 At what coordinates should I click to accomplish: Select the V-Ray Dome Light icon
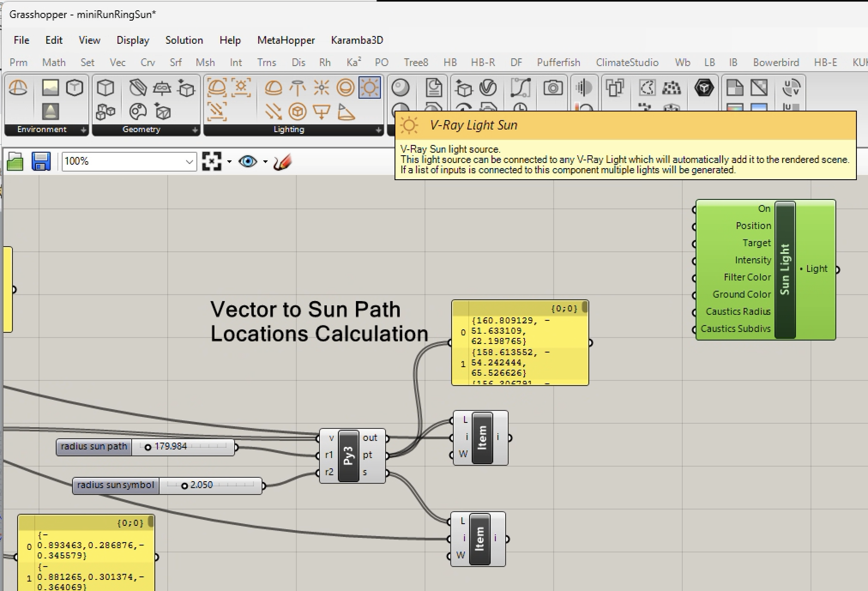273,88
